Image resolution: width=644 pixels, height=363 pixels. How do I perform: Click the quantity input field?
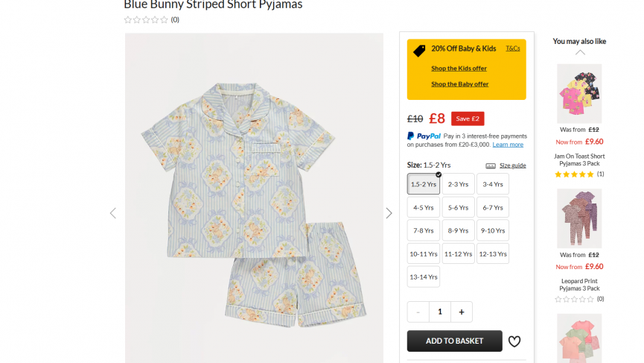(x=440, y=312)
